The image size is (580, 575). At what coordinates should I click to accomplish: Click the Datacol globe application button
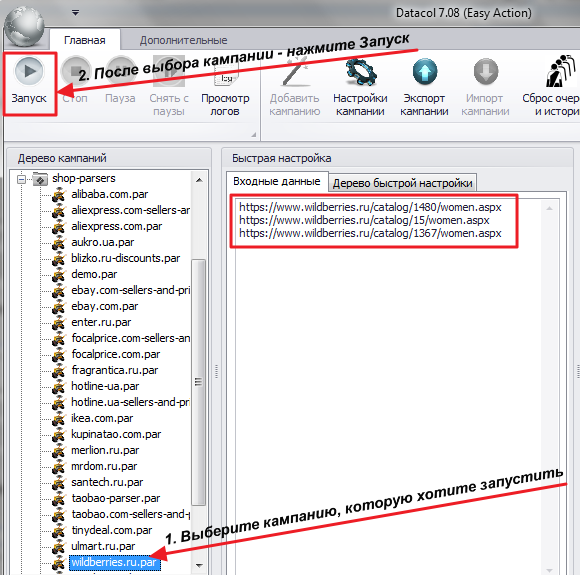[x=24, y=26]
